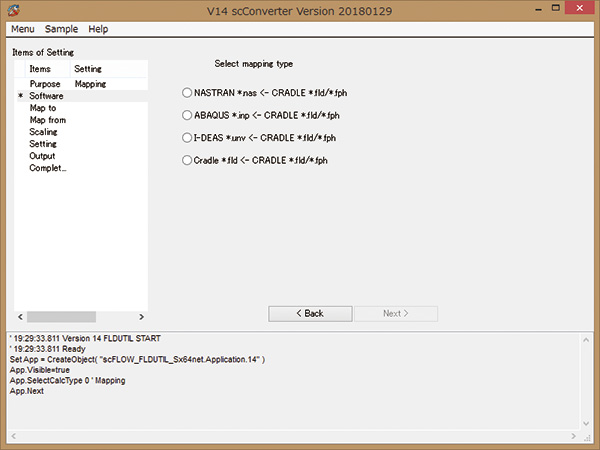Select the Output item
600x450 pixels.
[42, 156]
